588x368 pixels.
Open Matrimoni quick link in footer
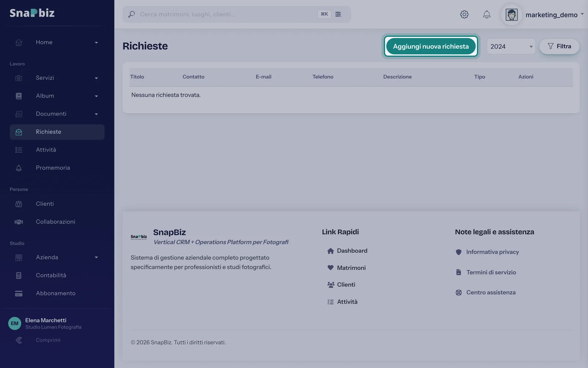coord(347,268)
